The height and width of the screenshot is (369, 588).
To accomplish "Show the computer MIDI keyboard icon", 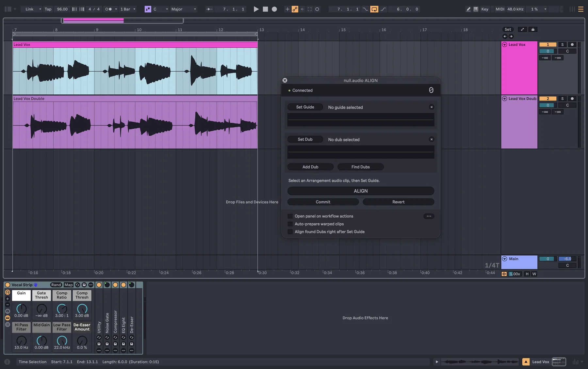I will tap(476, 9).
